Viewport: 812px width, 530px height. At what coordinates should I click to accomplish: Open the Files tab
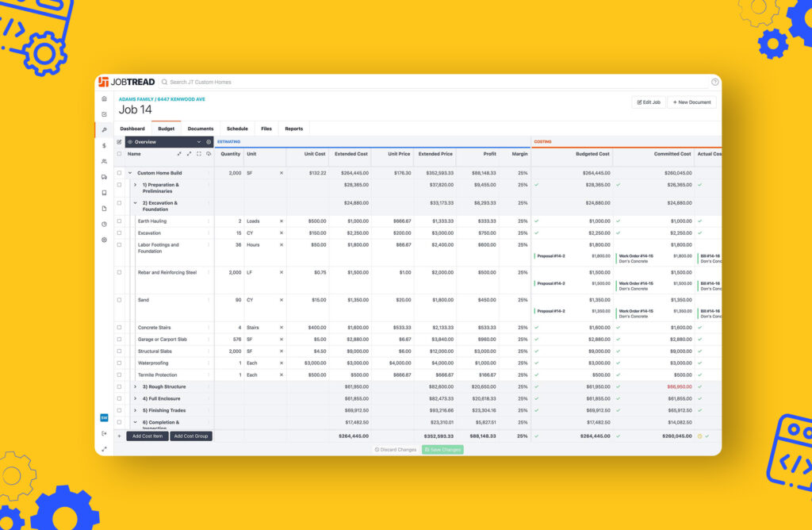click(266, 129)
